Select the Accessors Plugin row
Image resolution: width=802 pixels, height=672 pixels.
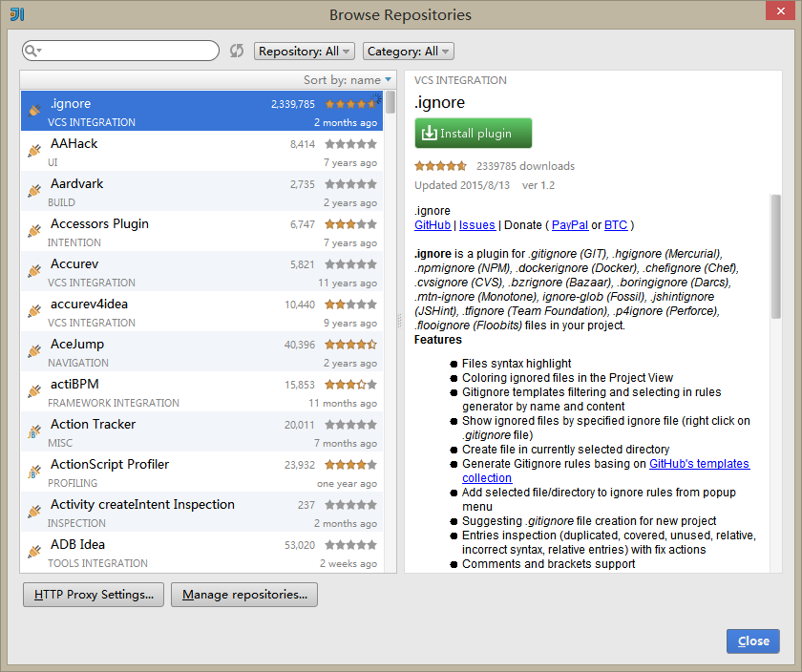pyautogui.click(x=202, y=231)
